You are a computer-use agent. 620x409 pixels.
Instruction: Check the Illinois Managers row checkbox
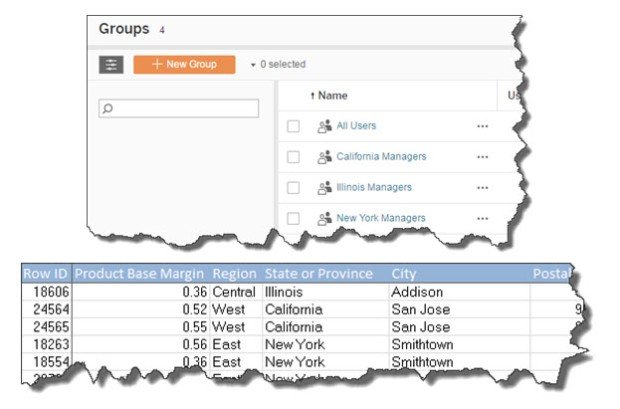pos(293,187)
